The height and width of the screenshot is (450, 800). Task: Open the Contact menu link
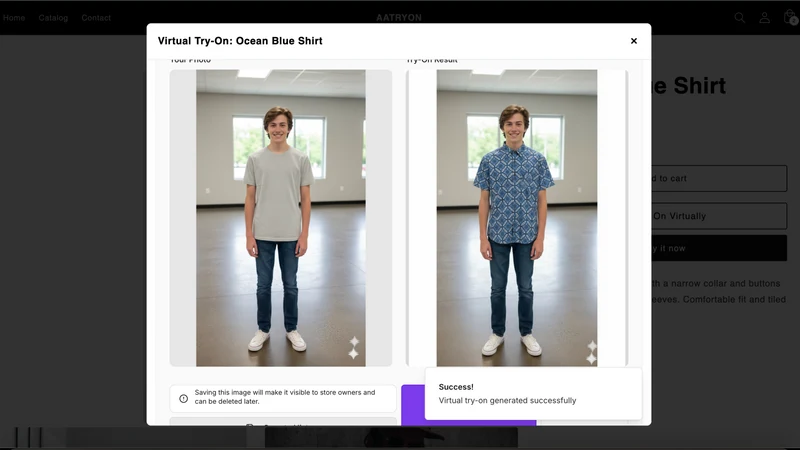click(x=96, y=18)
